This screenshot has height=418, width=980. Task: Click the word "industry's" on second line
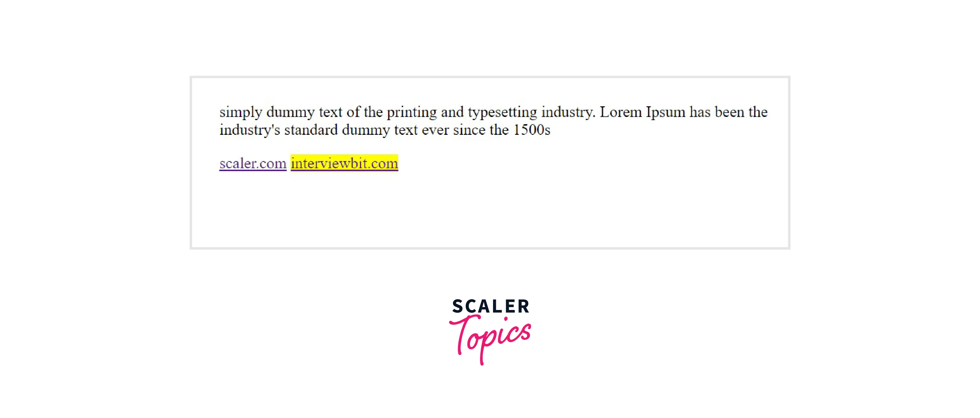(x=250, y=130)
